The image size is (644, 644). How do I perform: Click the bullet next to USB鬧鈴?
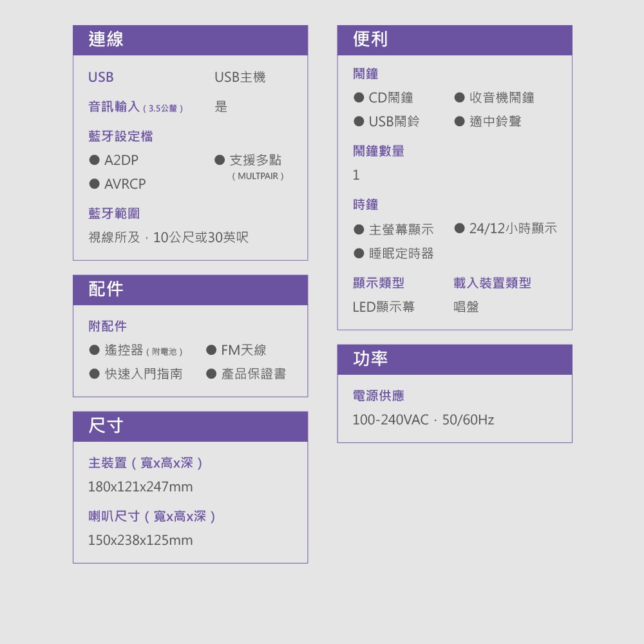[359, 121]
